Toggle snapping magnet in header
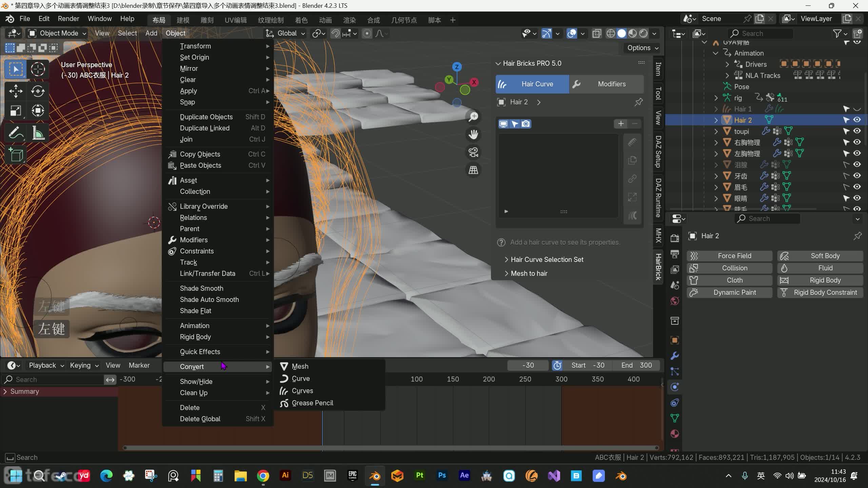Image resolution: width=868 pixels, height=488 pixels. (335, 34)
